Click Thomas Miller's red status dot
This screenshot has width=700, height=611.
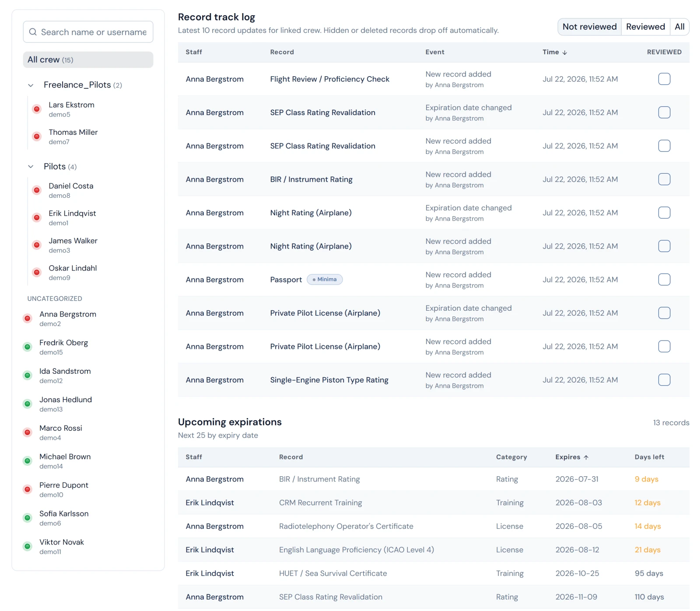coord(37,137)
